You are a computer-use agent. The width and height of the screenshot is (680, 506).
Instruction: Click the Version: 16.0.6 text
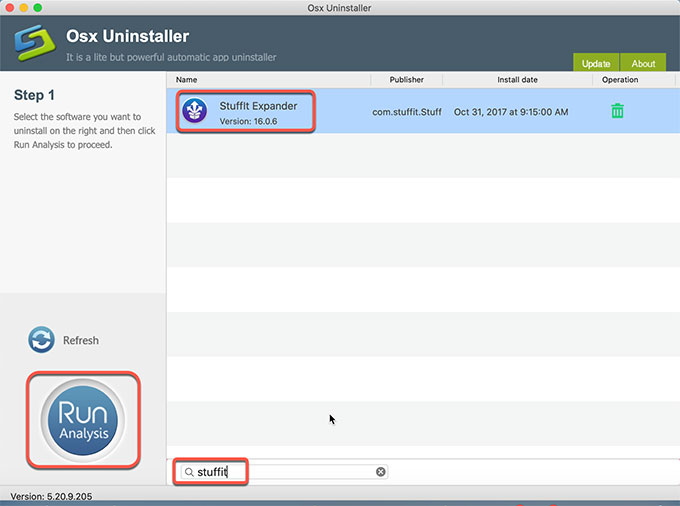248,121
